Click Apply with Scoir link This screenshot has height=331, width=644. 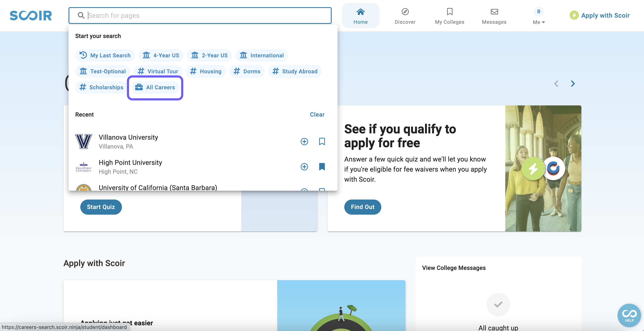[x=605, y=16]
